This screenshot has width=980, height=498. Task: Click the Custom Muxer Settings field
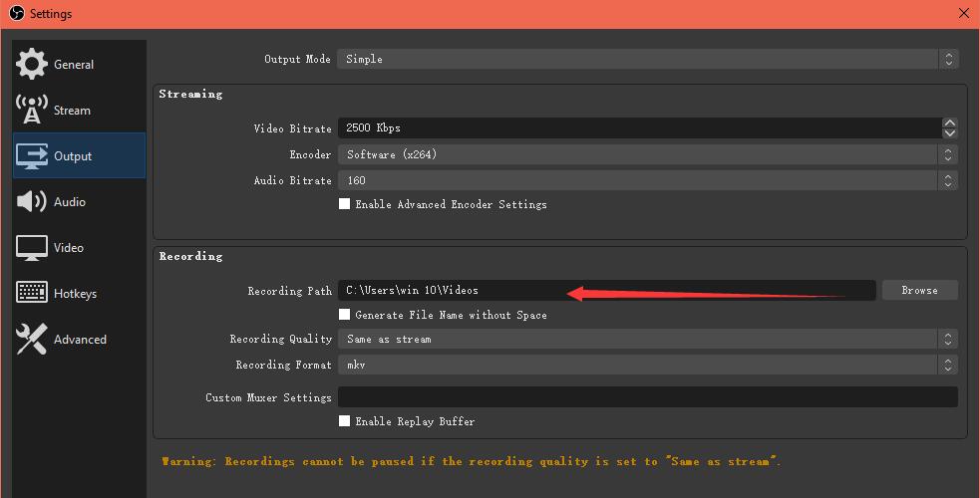point(647,396)
